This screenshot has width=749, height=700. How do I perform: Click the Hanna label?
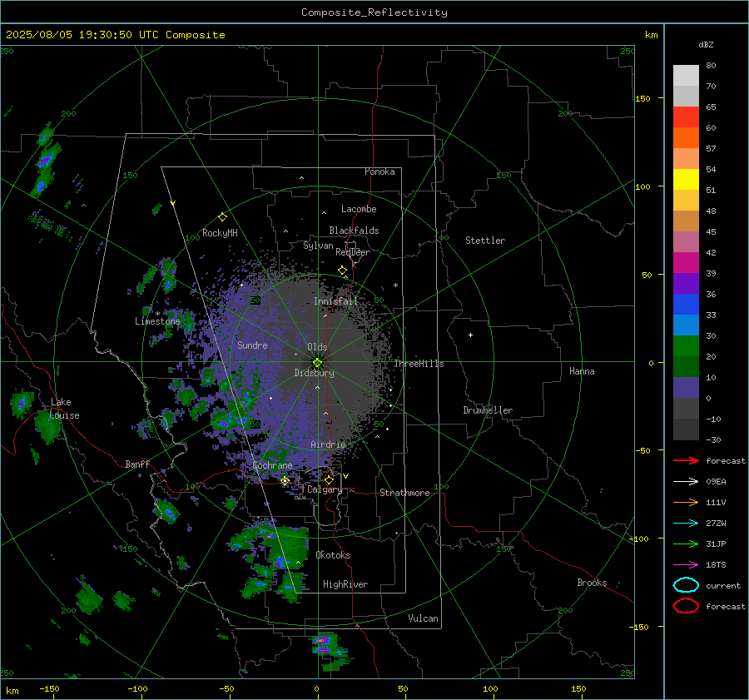(x=582, y=371)
